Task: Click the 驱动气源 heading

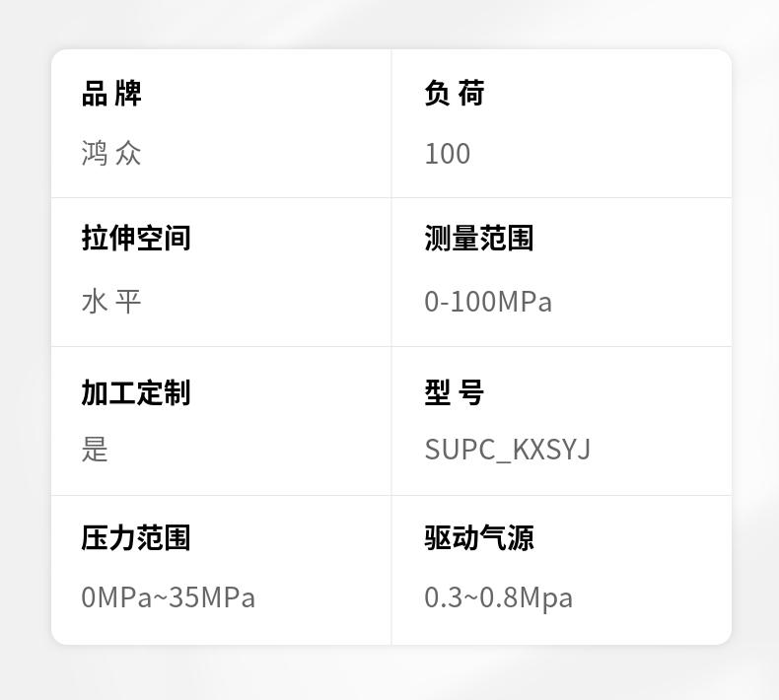Action: pos(479,537)
